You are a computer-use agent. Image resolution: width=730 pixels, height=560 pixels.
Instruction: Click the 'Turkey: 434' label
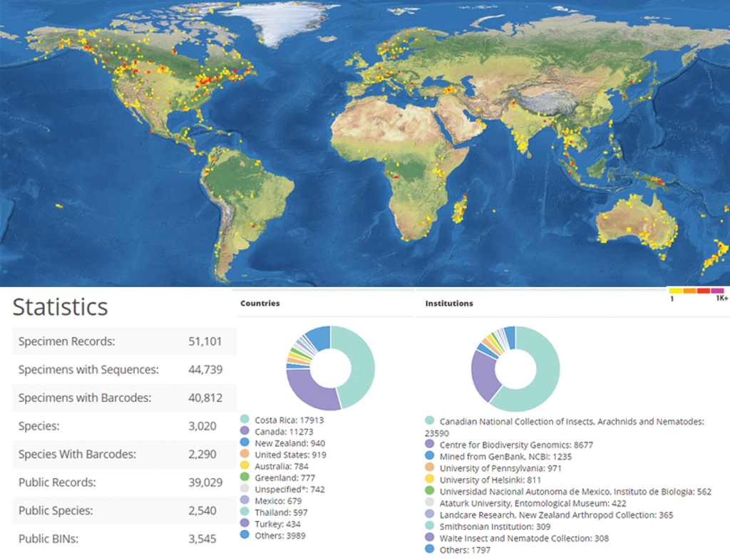277,524
